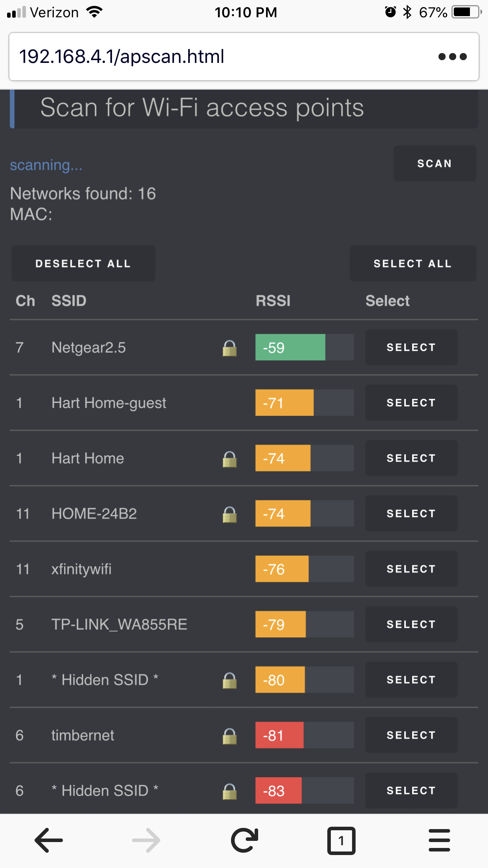Click the padlock next to first Hidden SSID

[x=230, y=680]
